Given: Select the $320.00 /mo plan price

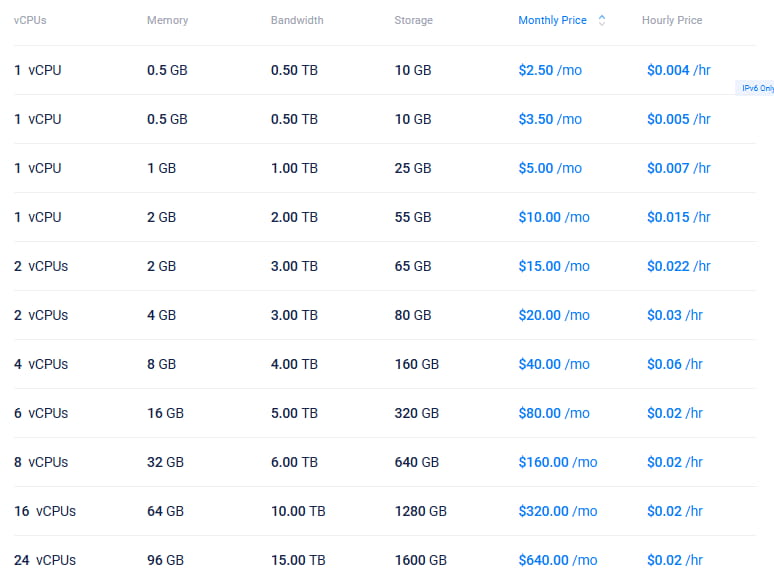Looking at the screenshot, I should tap(557, 511).
